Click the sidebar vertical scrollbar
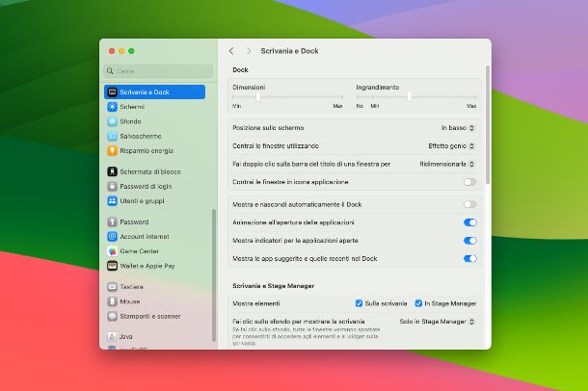588x391 pixels. (x=214, y=275)
